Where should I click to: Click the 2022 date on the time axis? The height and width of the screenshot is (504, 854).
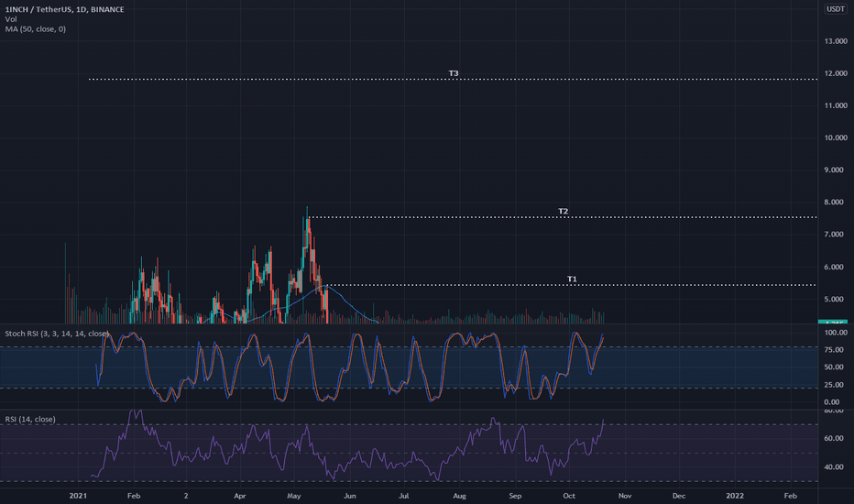[735, 496]
